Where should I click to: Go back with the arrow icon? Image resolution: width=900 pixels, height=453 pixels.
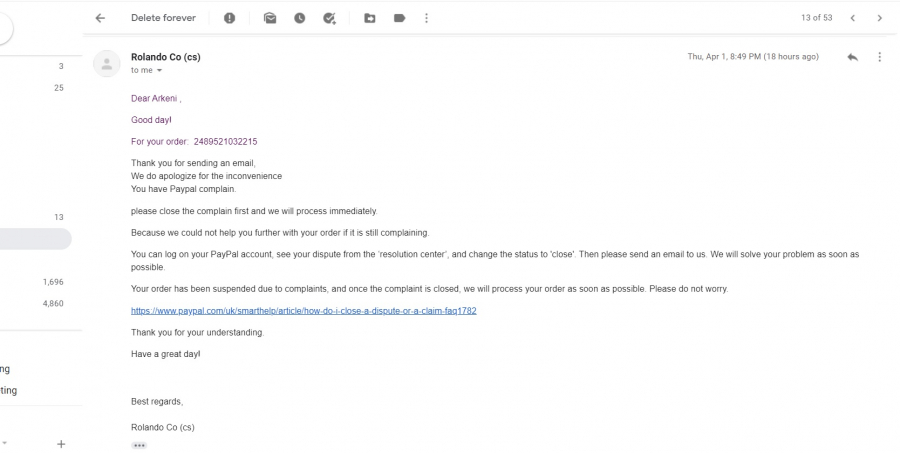click(x=100, y=18)
